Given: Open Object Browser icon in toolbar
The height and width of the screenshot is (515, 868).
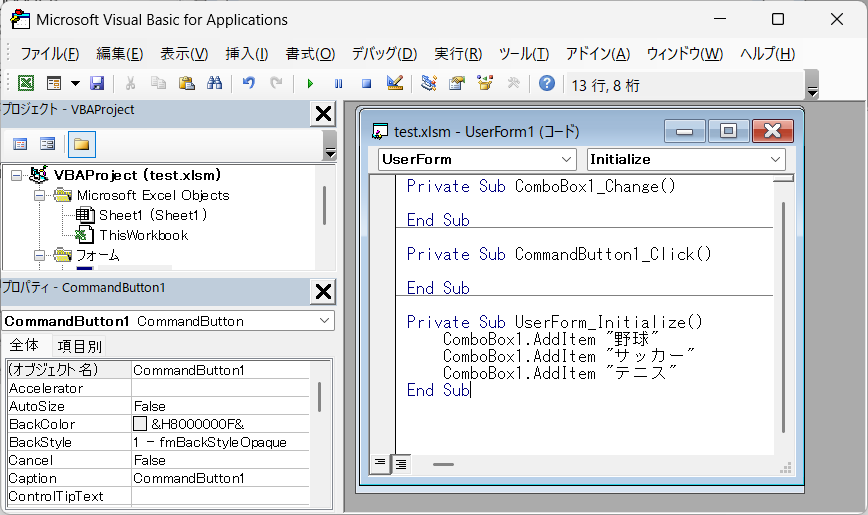Looking at the screenshot, I should coord(485,84).
